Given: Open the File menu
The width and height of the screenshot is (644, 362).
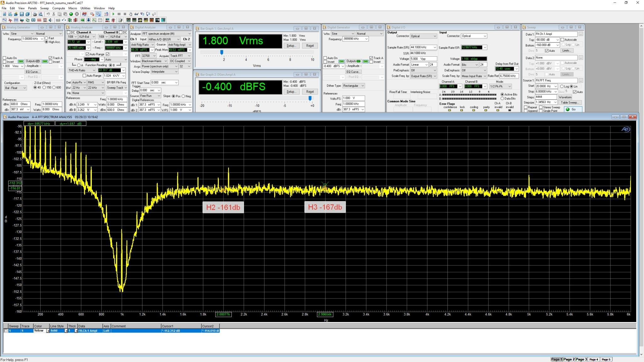Looking at the screenshot, I should [x=4, y=8].
